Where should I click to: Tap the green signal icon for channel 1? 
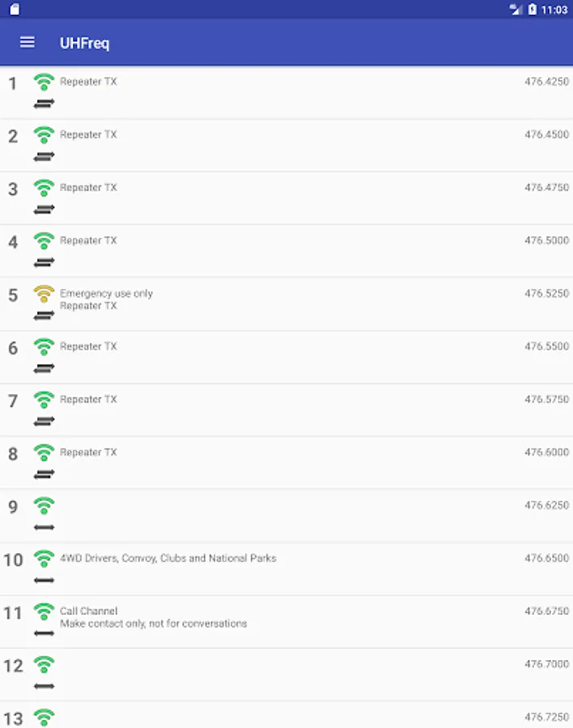tap(45, 82)
